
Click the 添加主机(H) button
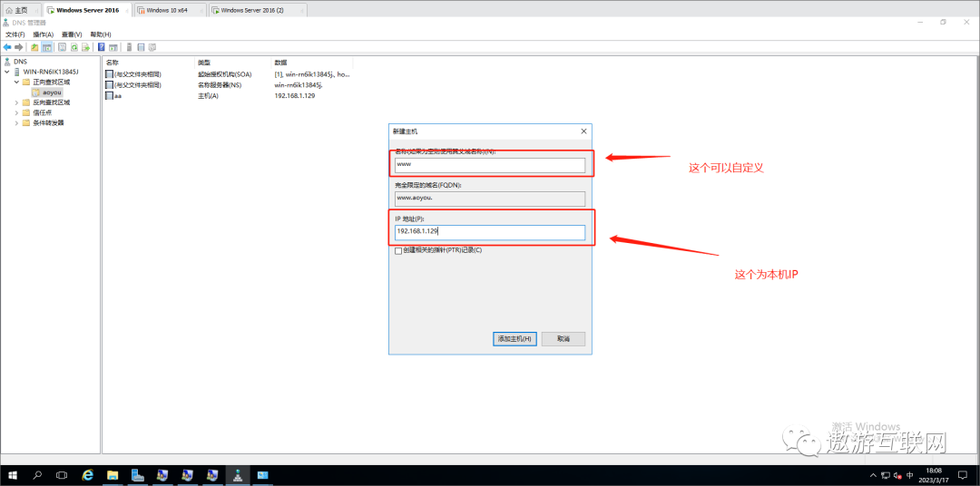point(514,338)
